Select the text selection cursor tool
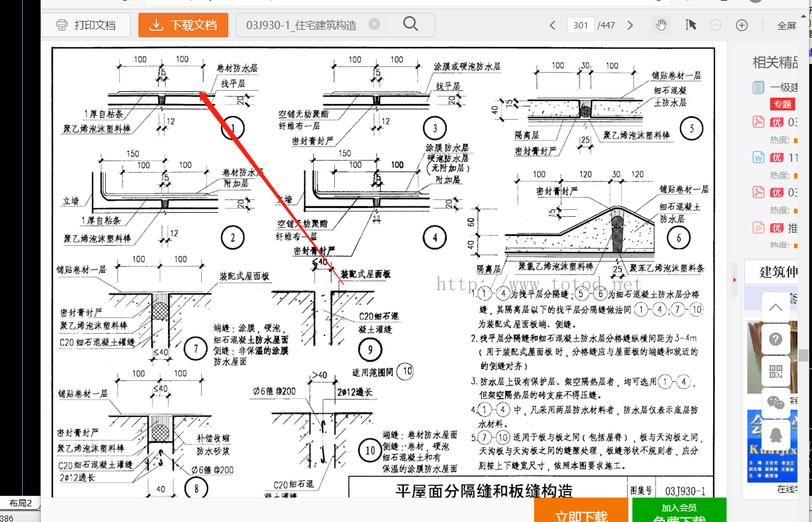 pos(691,24)
